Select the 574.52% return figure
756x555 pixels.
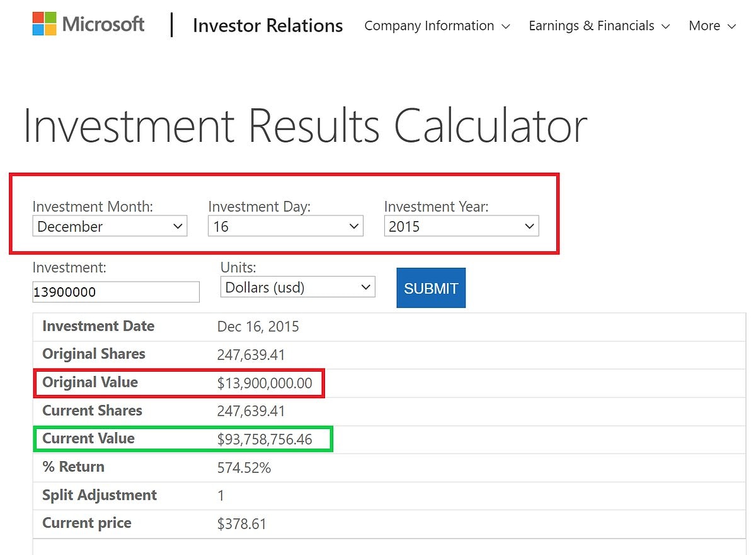coord(244,467)
